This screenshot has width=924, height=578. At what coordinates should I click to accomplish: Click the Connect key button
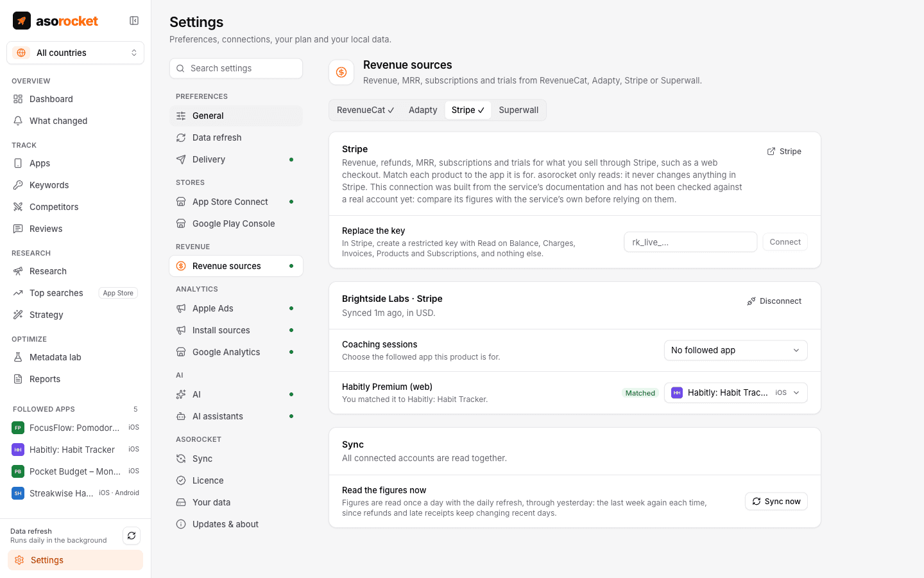tap(785, 242)
